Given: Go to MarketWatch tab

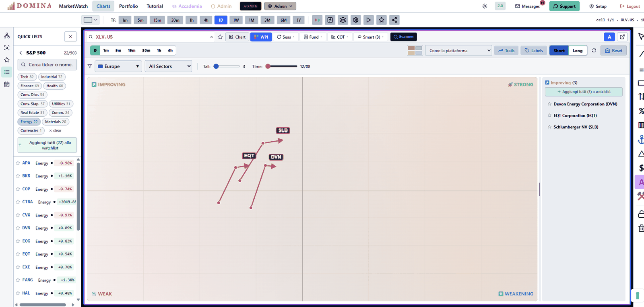Looking at the screenshot, I should [x=73, y=6].
